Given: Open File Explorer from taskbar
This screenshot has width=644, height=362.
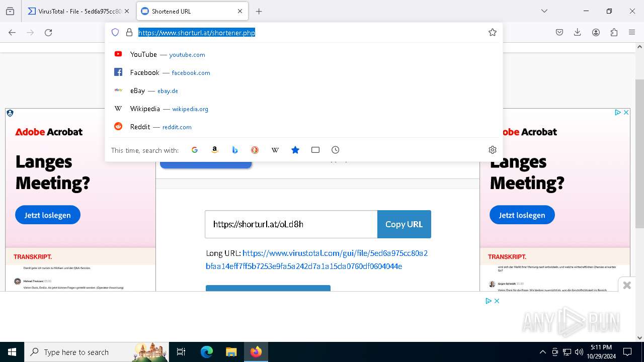Looking at the screenshot, I should coord(231,352).
